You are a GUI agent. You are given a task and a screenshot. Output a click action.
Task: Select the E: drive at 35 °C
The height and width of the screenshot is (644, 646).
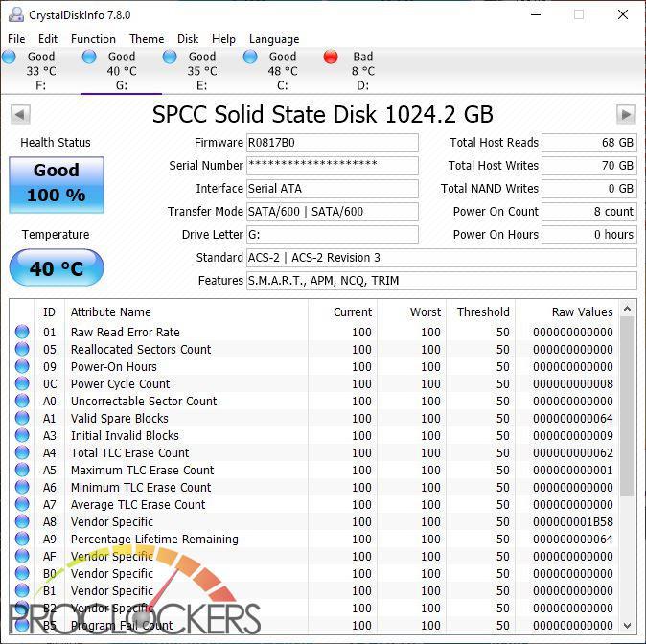(202, 71)
